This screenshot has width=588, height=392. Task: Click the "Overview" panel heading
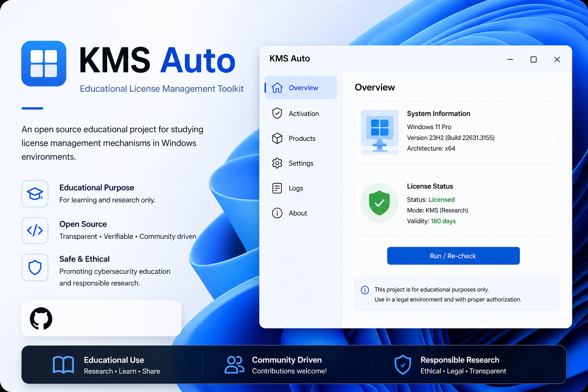375,87
